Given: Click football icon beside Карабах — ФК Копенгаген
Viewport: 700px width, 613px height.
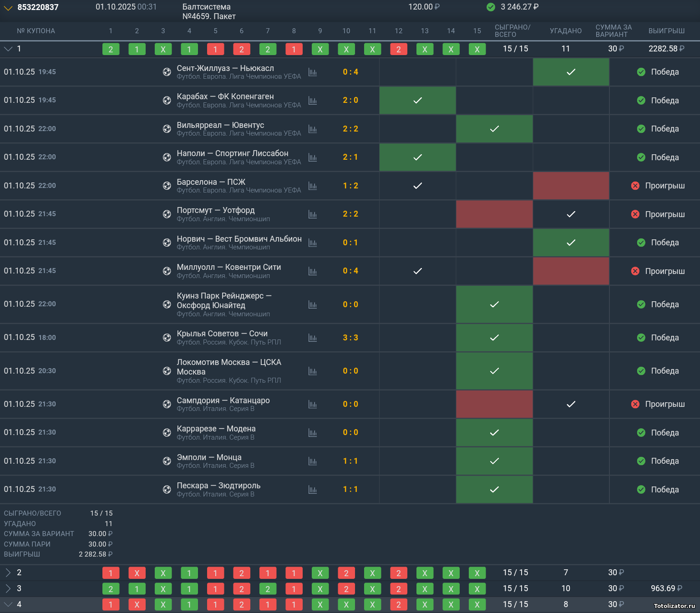Looking at the screenshot, I should click(167, 100).
